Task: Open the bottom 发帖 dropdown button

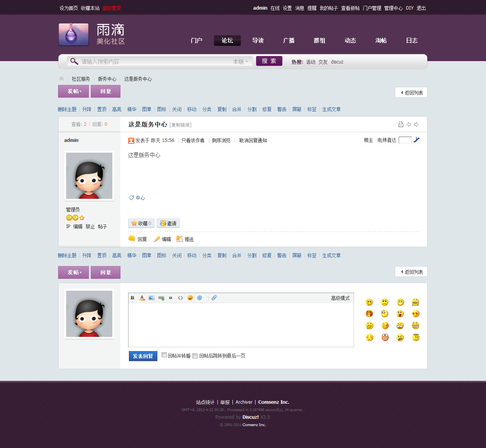Action: click(x=73, y=272)
